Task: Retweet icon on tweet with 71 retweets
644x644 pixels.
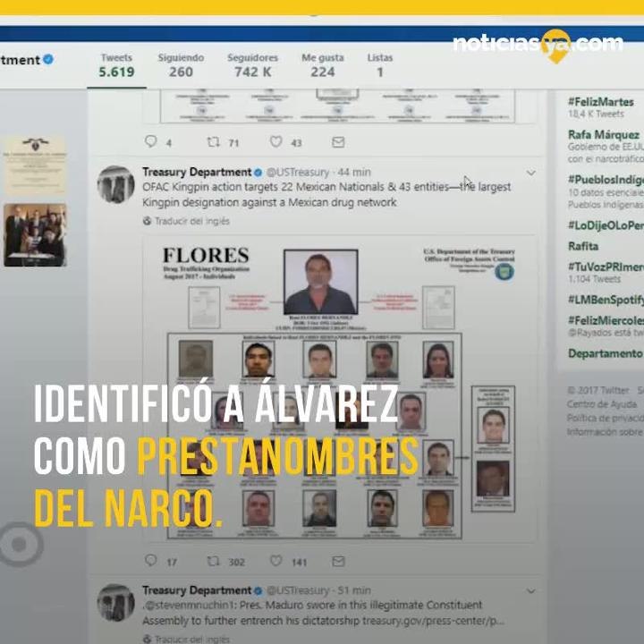Action: [213, 142]
